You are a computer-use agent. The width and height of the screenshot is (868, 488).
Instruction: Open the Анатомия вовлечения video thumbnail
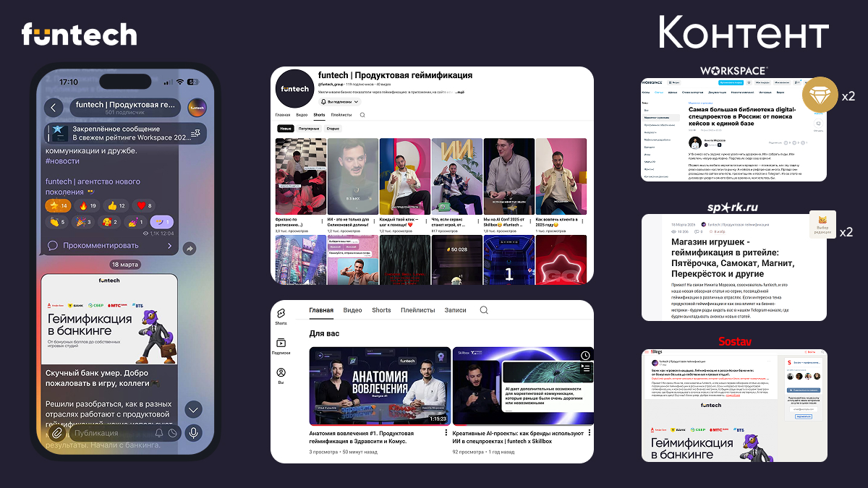380,386
